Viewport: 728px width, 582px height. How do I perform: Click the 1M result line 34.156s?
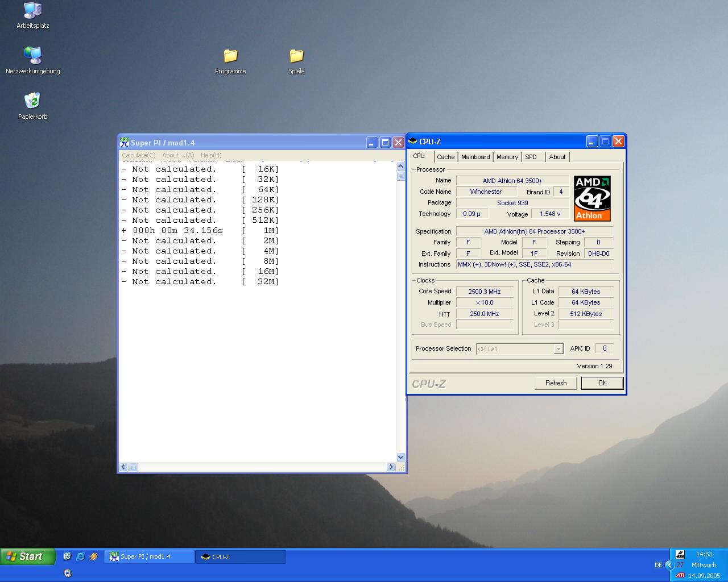200,230
